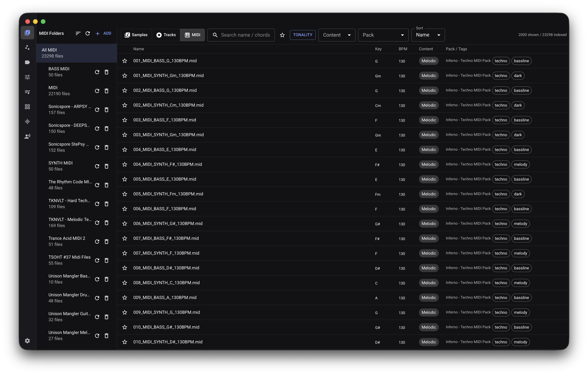
Task: Rescan the TSOHT #37 Midi Files folder
Action: (x=97, y=260)
